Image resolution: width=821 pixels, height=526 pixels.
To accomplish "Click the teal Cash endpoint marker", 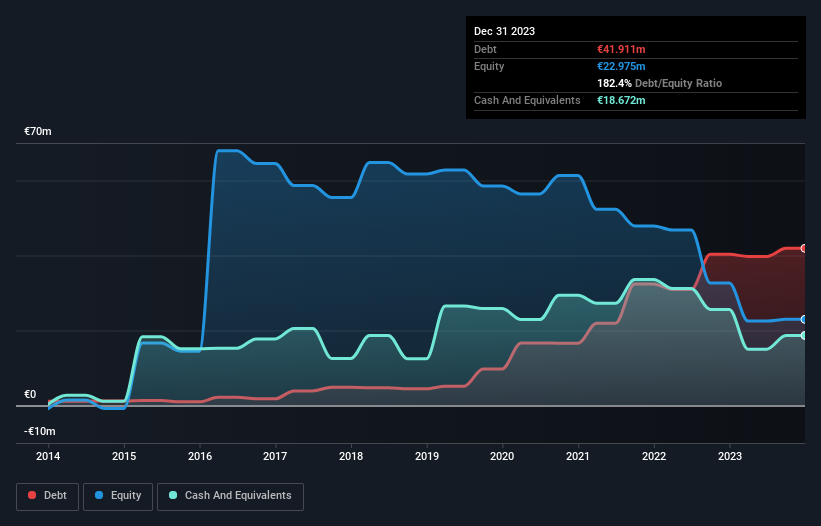I will pos(804,335).
